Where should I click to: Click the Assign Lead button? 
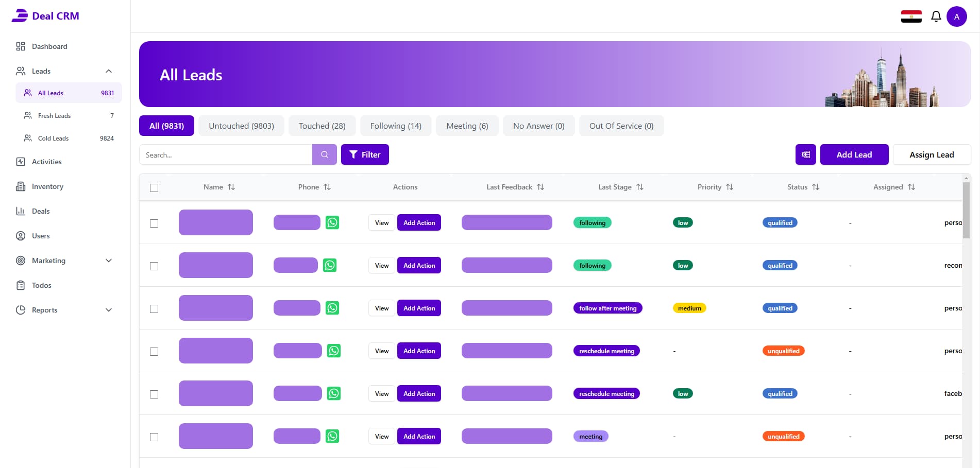tap(932, 154)
